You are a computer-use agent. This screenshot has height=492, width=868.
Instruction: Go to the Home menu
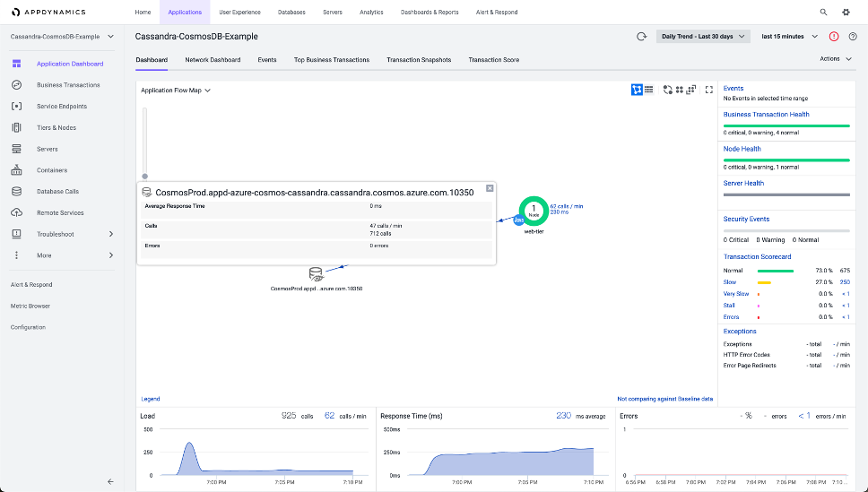[143, 13]
